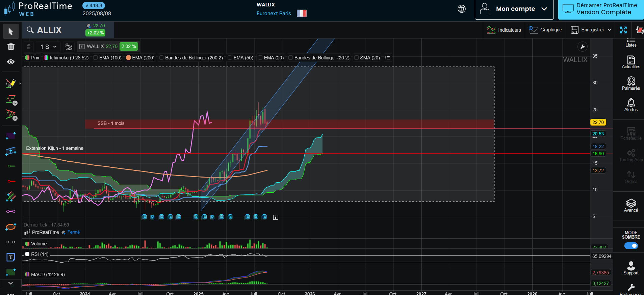Select the text annotation tool

(x=11, y=258)
